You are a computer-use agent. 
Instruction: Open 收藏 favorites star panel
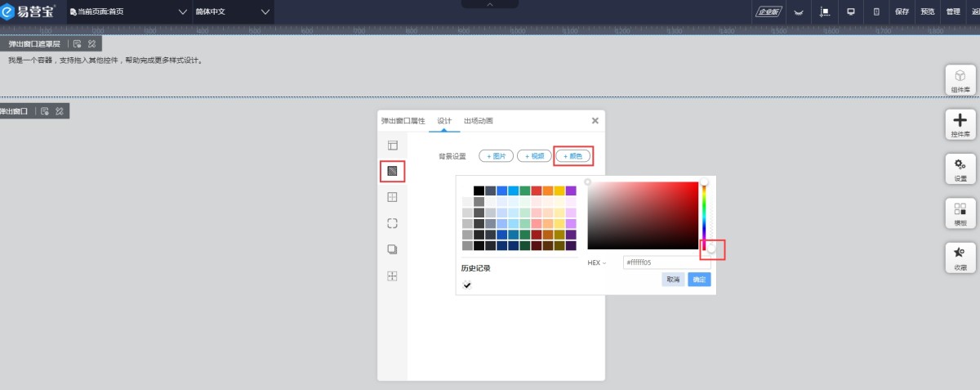(x=960, y=258)
